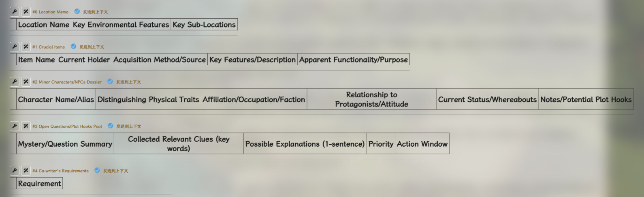Image resolution: width=644 pixels, height=197 pixels.
Task: Toggle the blue checkmark for Co-writer's Requirements
Action: click(x=97, y=170)
